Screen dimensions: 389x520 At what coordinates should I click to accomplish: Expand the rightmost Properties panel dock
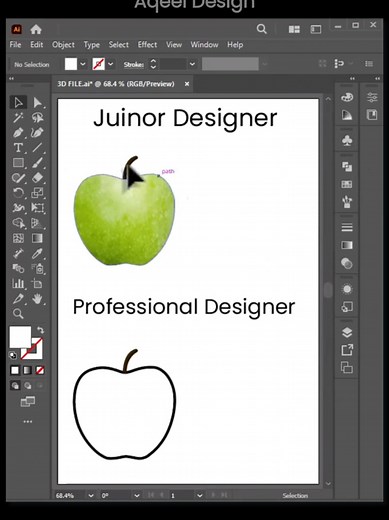[x=377, y=79]
